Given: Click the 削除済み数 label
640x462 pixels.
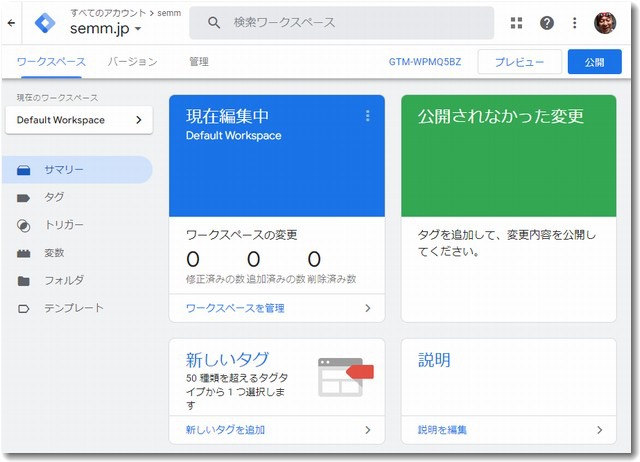Looking at the screenshot, I should (x=332, y=279).
